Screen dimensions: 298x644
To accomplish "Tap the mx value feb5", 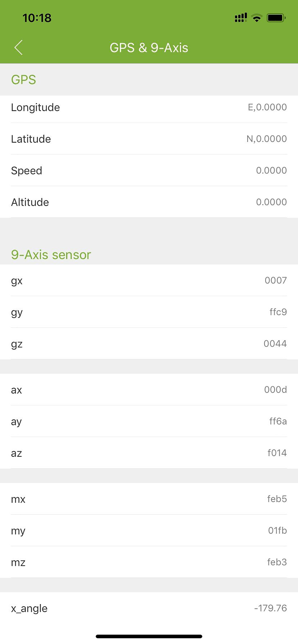I will pyautogui.click(x=277, y=499).
